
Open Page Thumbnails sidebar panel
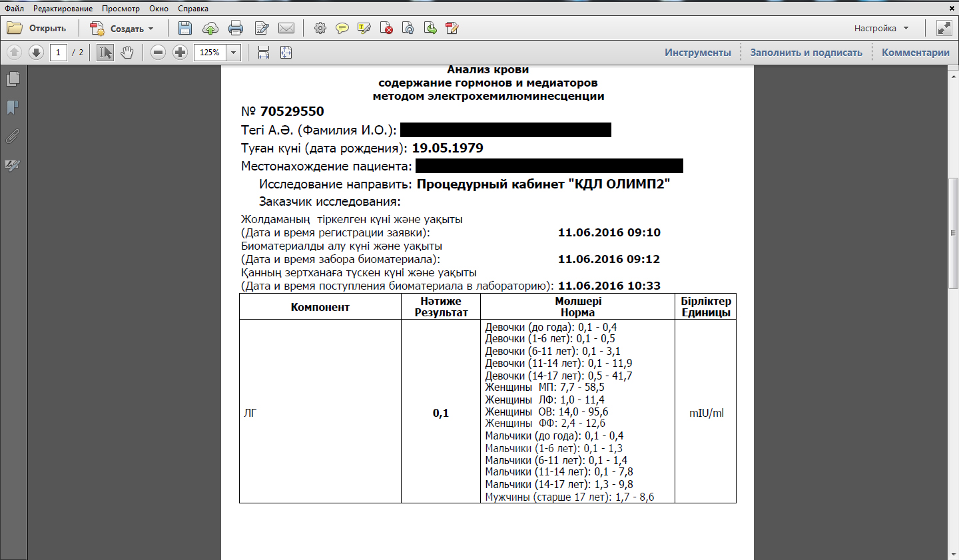(x=13, y=79)
